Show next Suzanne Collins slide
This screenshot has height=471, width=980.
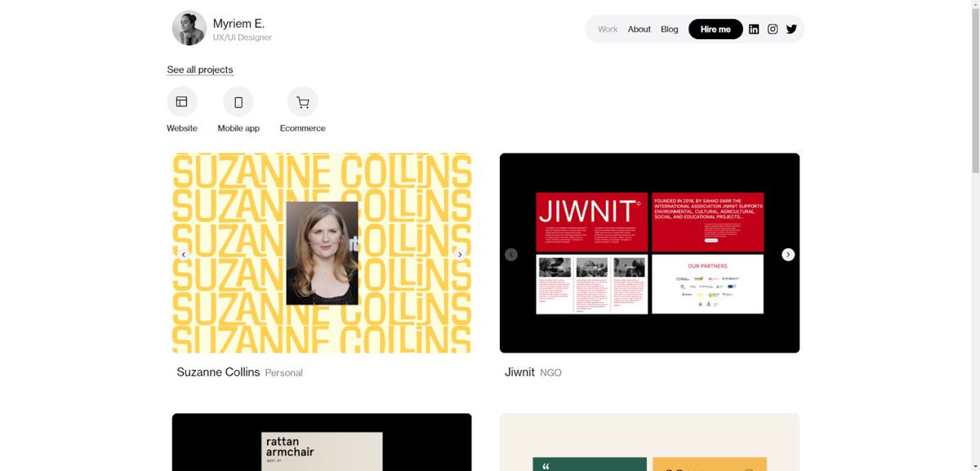pos(460,255)
